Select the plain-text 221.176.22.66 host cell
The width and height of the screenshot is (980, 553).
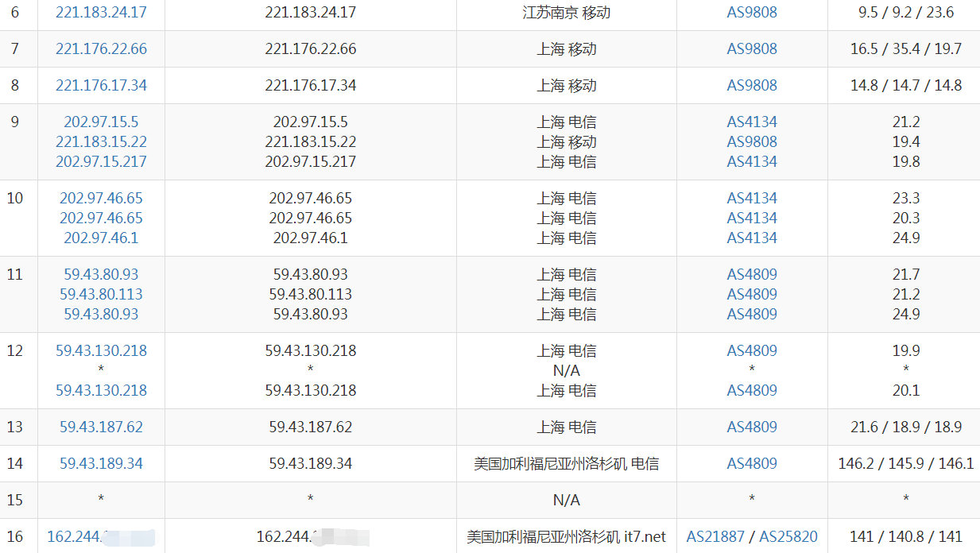click(310, 48)
